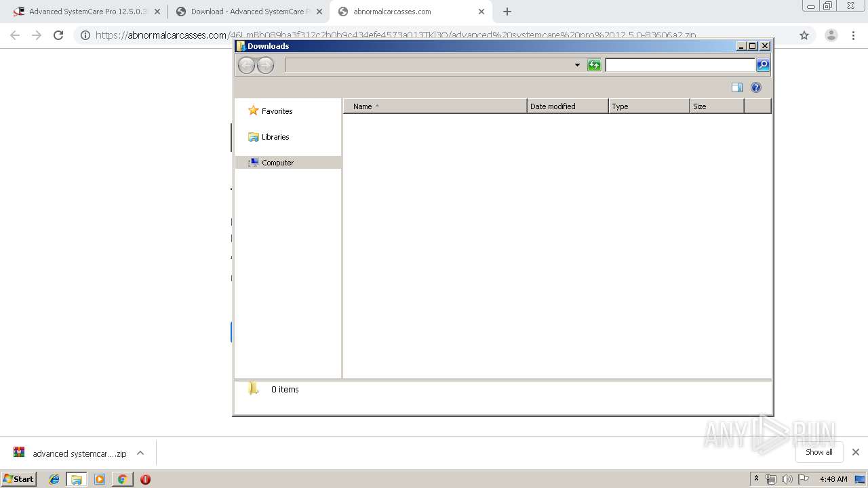Open options for the downloaded zip file
The height and width of the screenshot is (488, 868).
140,453
